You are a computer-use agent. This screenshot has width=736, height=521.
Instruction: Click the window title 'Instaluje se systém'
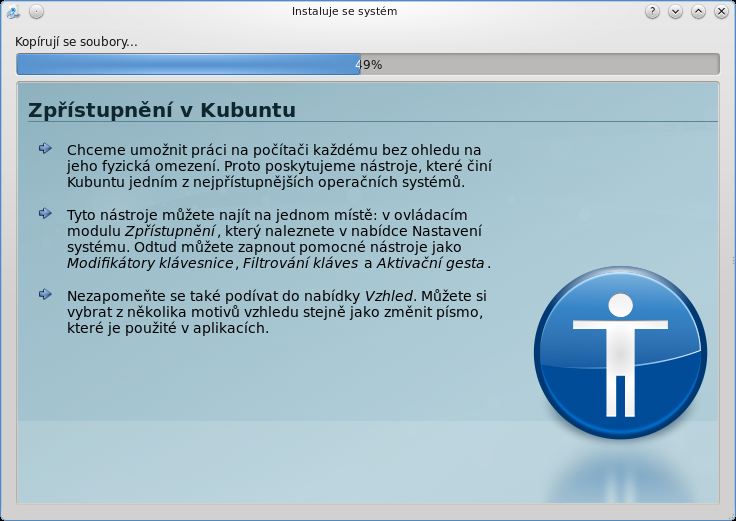click(x=345, y=11)
